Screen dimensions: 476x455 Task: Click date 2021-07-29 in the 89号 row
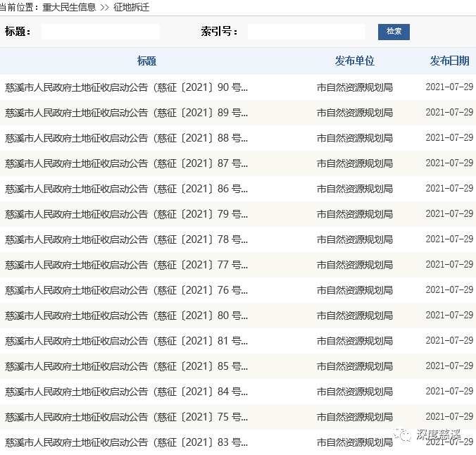[x=449, y=113]
